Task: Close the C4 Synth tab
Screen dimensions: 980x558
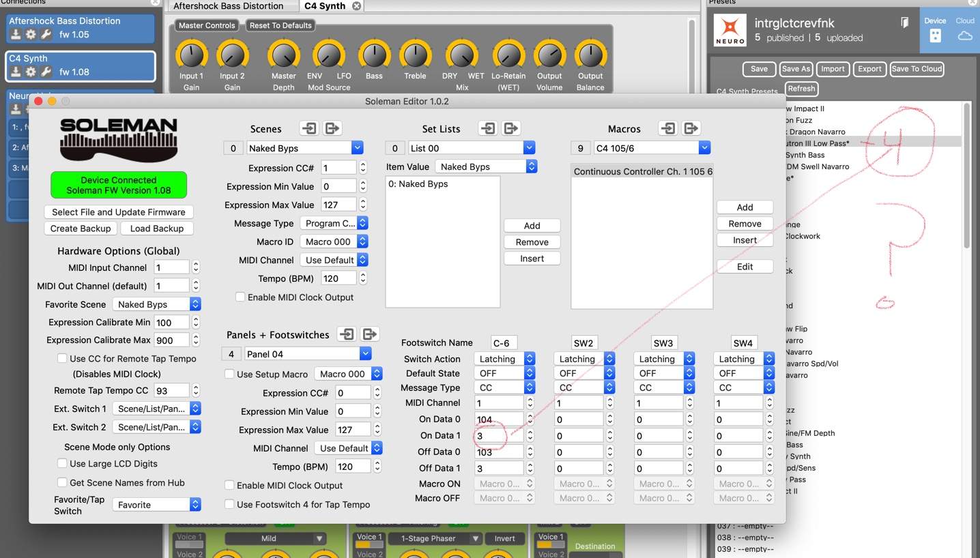Action: [356, 6]
